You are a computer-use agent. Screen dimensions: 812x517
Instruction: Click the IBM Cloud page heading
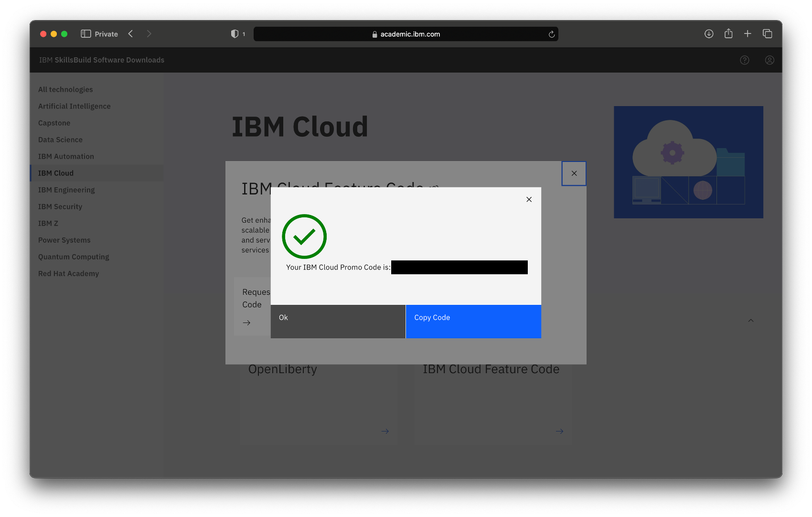pos(300,127)
